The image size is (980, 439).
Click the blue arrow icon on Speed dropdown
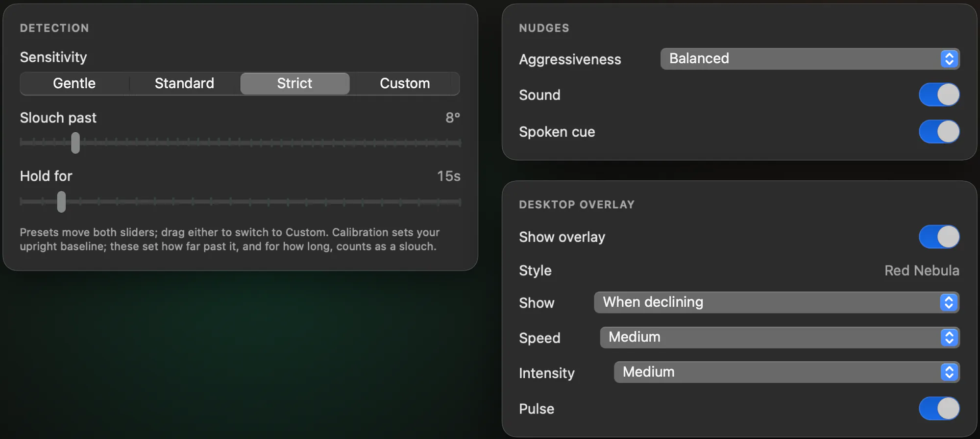tap(949, 338)
